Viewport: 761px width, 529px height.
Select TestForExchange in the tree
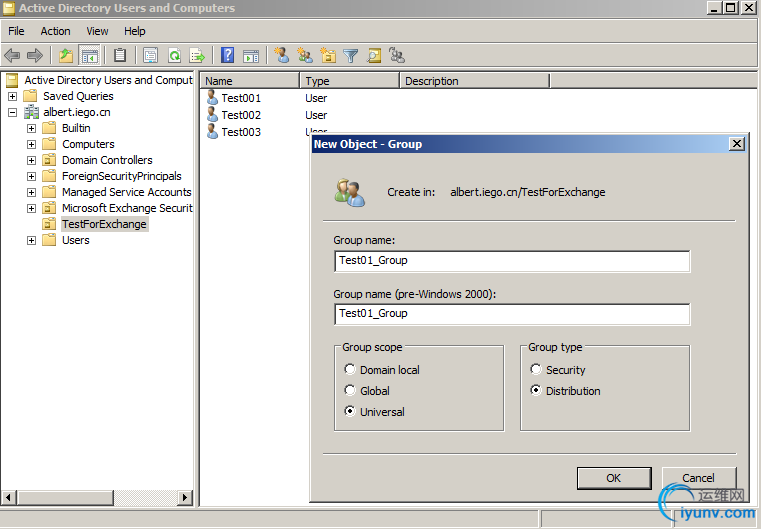tap(104, 224)
